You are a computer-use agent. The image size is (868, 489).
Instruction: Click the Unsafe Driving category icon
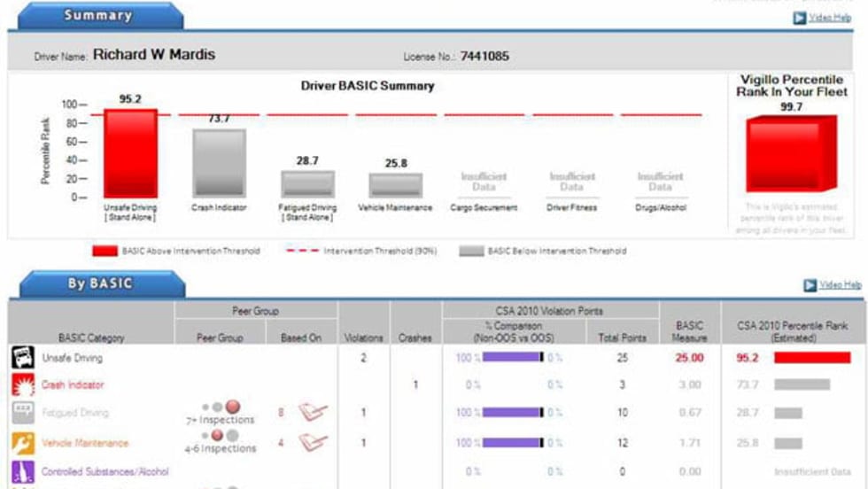22,358
